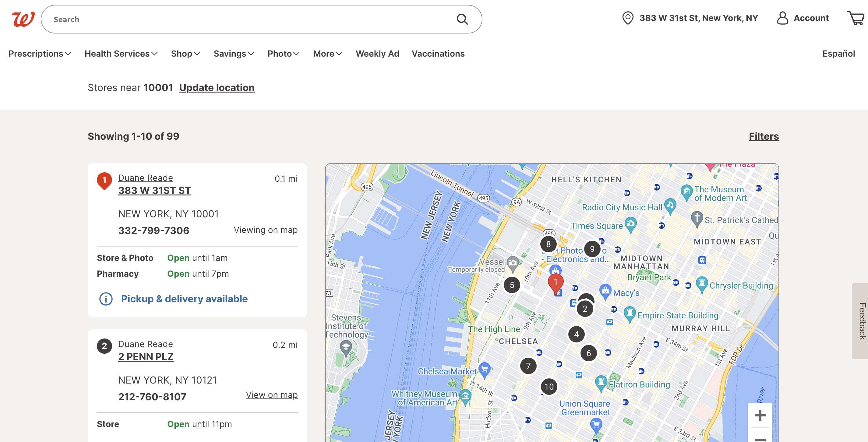Click the store location pin icon
Screen dimensions: 868x442
[628, 18]
